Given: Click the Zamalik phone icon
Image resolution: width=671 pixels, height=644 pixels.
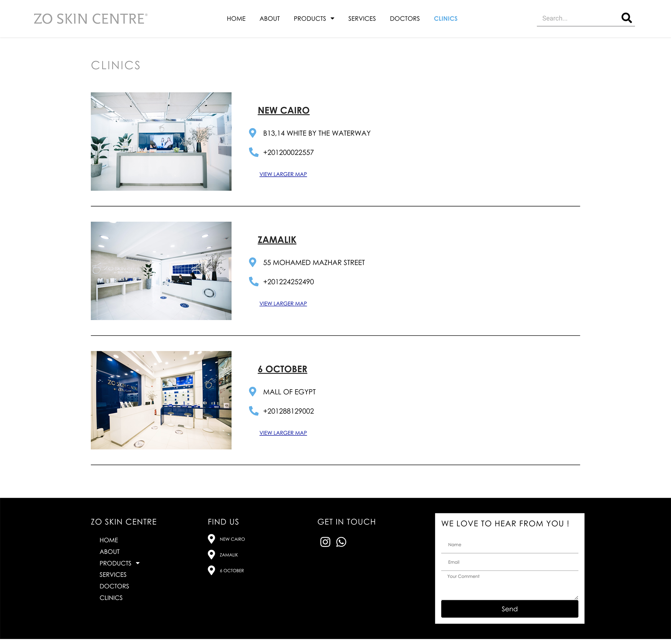Looking at the screenshot, I should point(254,282).
